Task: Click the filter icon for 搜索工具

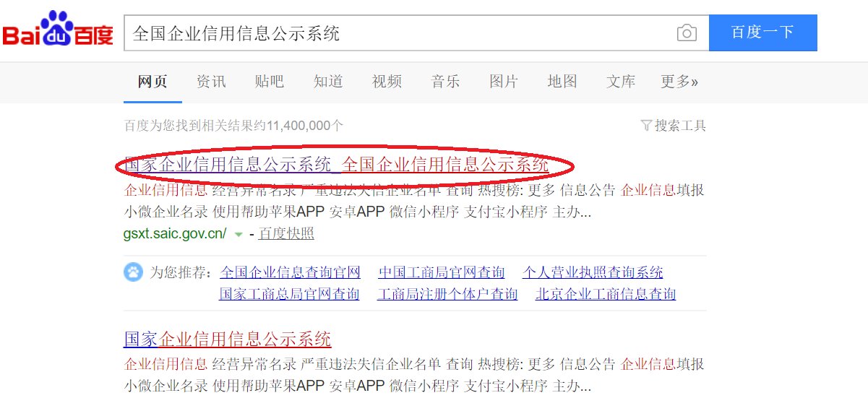Action: (646, 126)
